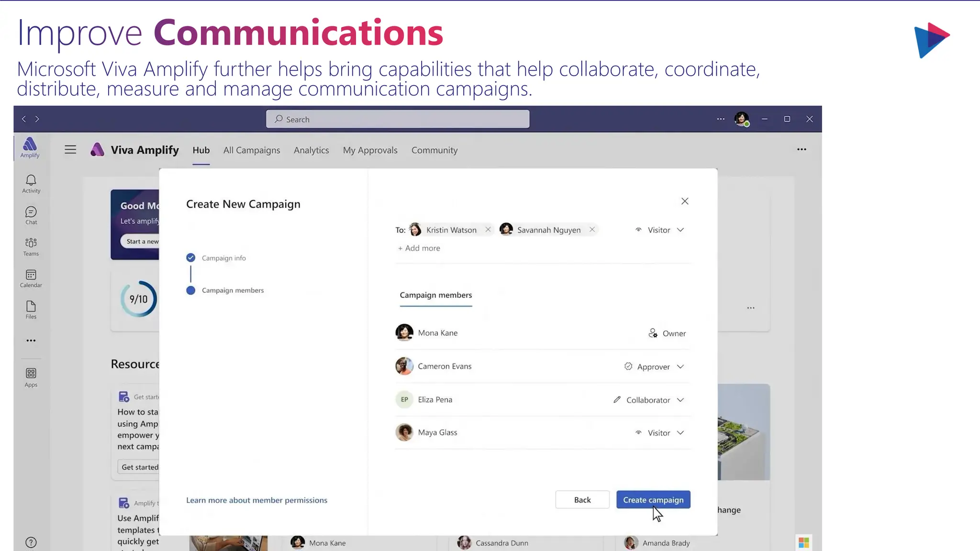Click Mona Kane's avatar in members list
Image resolution: width=980 pixels, height=551 pixels.
(404, 332)
